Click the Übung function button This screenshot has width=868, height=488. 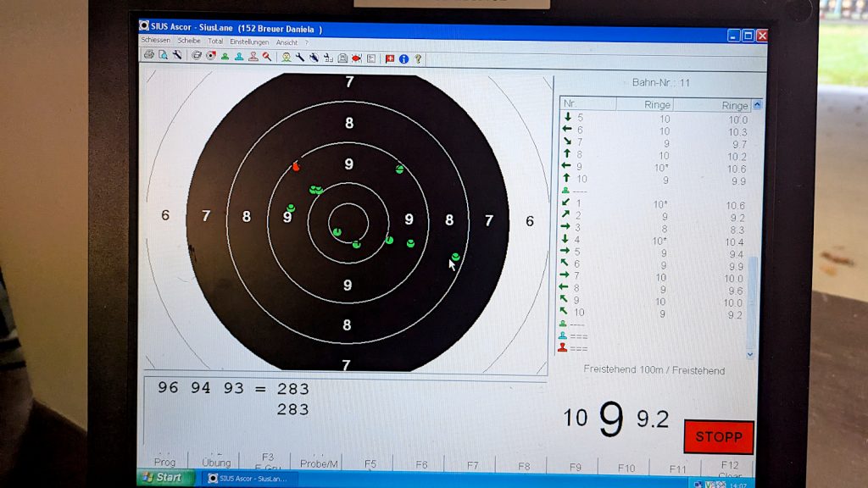(x=216, y=463)
